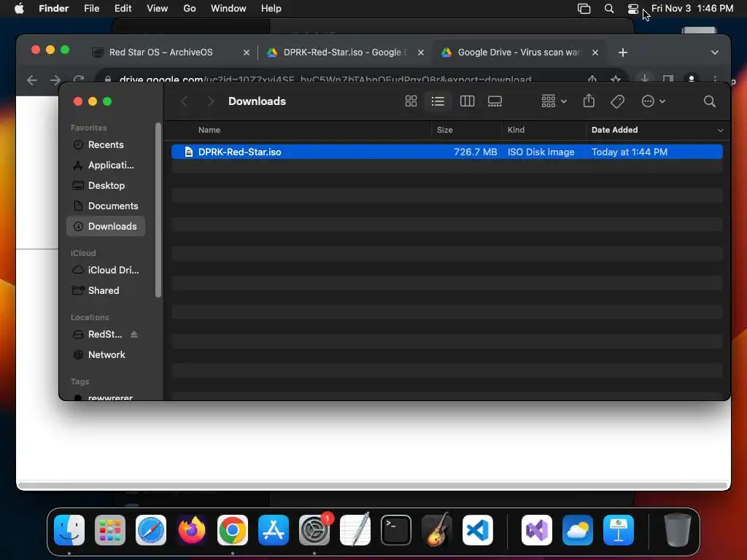Open Network in the Finder sidebar
Viewport: 747px width, 560px height.
(106, 355)
